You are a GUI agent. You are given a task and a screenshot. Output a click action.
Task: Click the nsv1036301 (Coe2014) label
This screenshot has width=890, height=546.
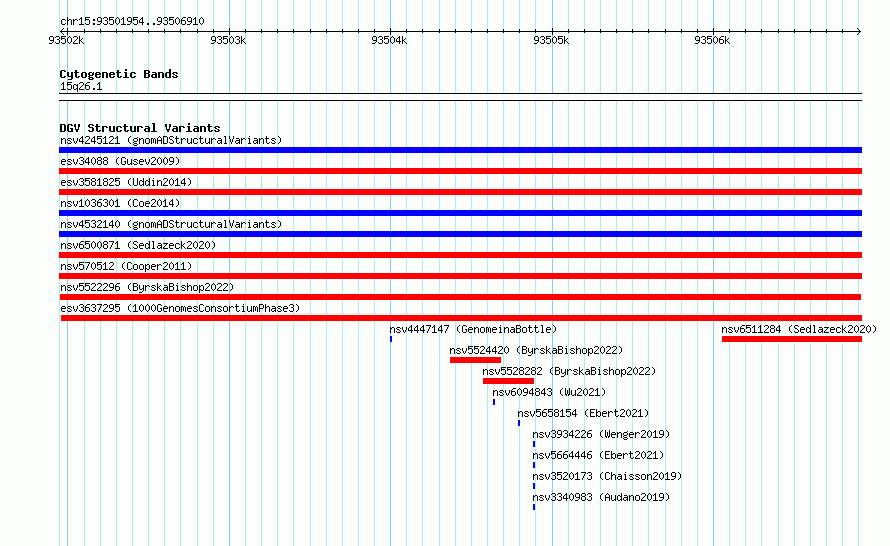(x=120, y=203)
